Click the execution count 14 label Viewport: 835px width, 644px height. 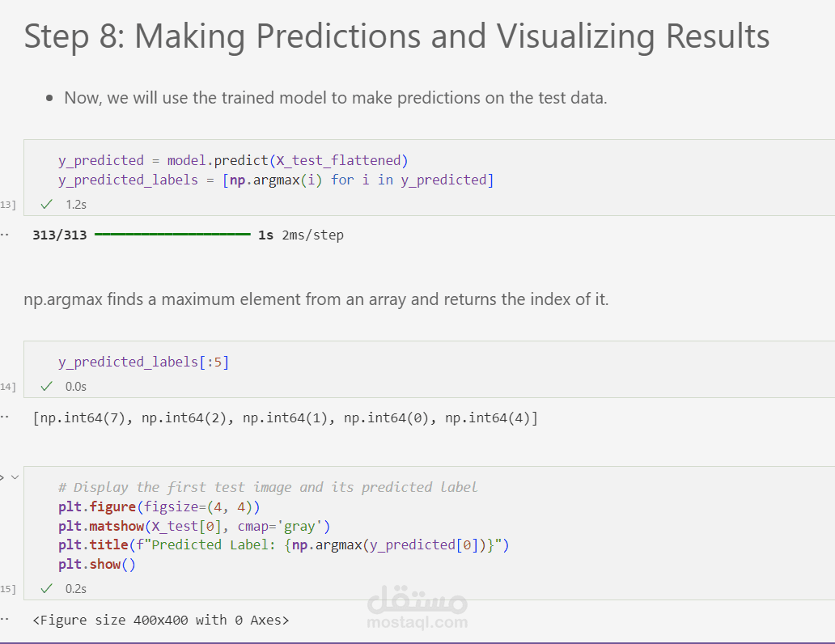click(7, 387)
